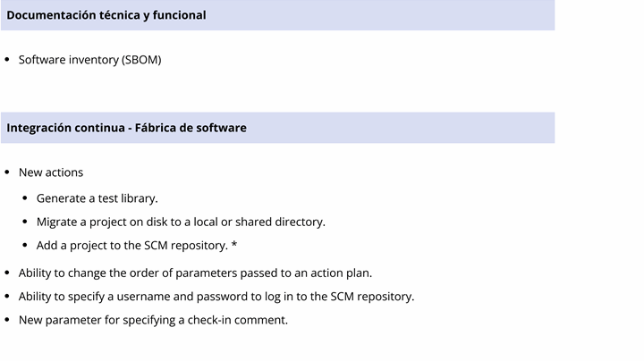Select 'Generate a test library.' text

tap(97, 198)
